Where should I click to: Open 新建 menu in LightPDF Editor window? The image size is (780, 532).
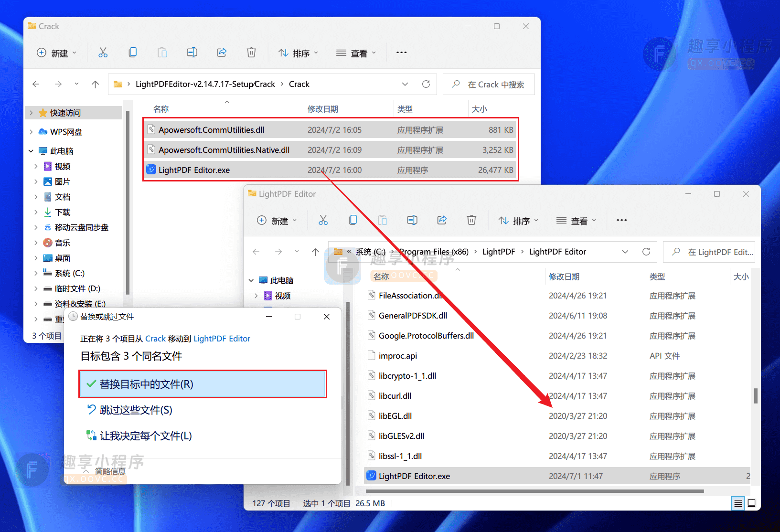coord(277,221)
